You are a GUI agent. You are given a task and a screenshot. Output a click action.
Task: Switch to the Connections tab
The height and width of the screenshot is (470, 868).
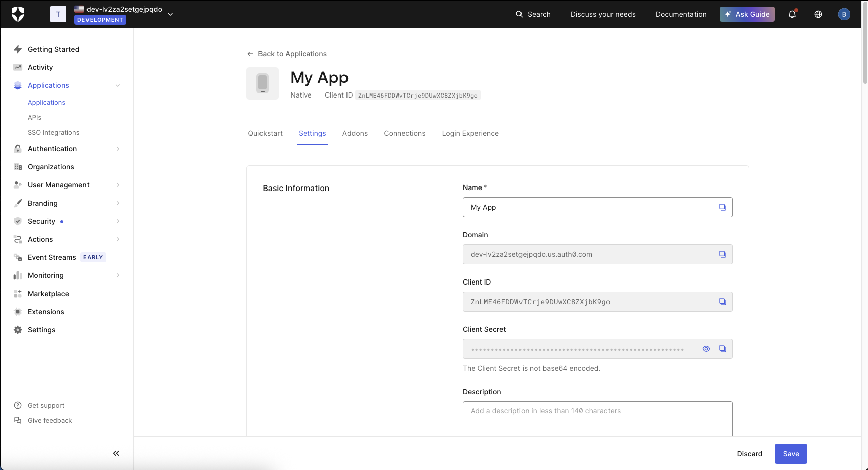[x=404, y=133]
